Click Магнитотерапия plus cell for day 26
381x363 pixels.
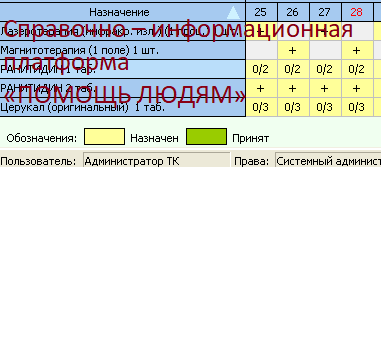(292, 50)
